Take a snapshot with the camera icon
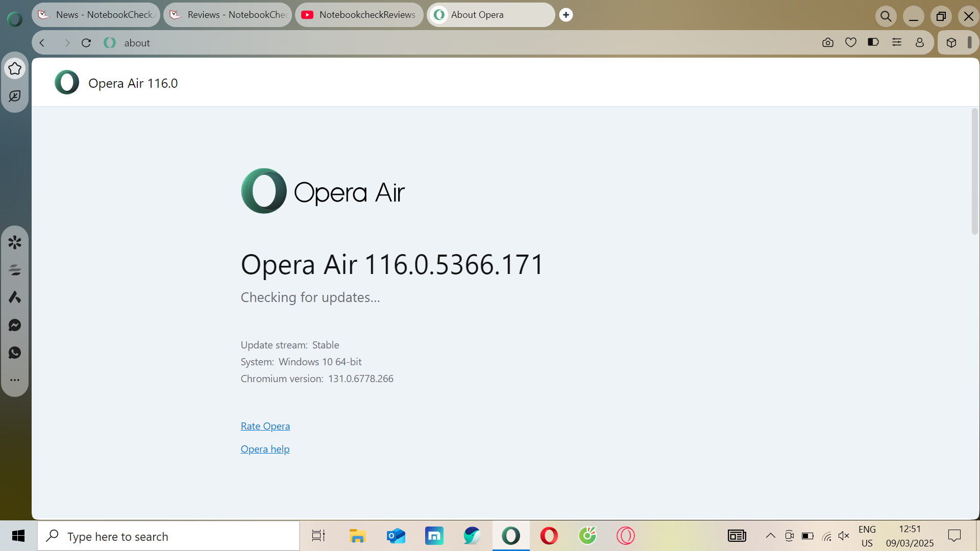Screen dimensions: 980x551 click(x=828, y=43)
